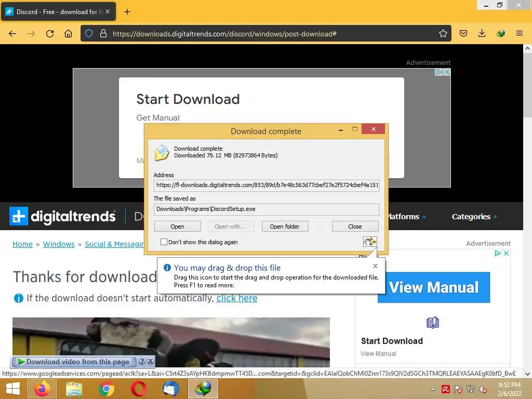View site security padlock info
Image resolution: width=532 pixels, height=399 pixels.
(103, 34)
